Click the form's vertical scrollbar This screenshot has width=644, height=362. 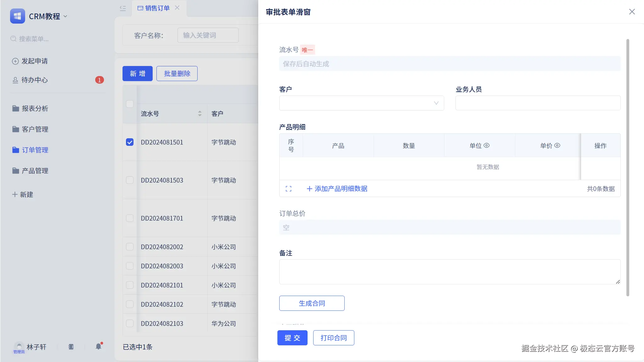(x=628, y=167)
